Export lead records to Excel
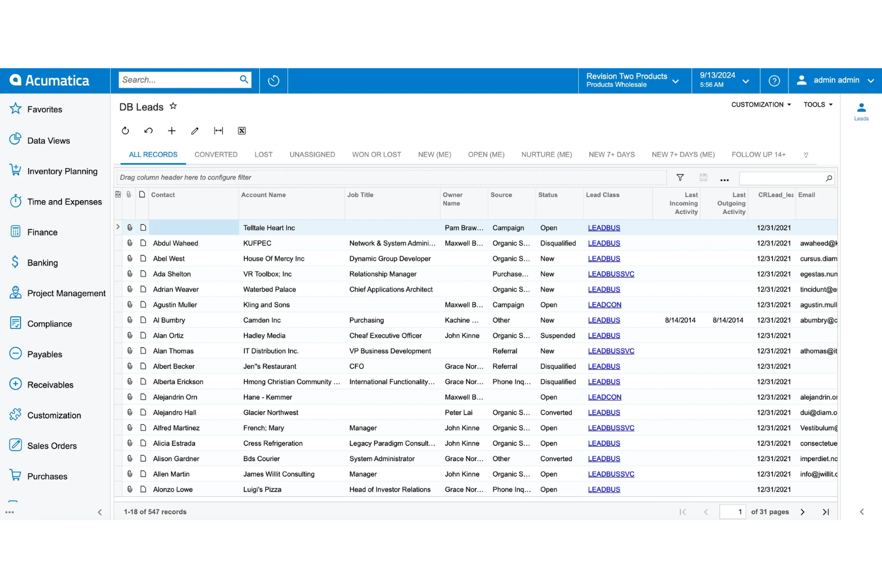882x588 pixels. click(241, 130)
